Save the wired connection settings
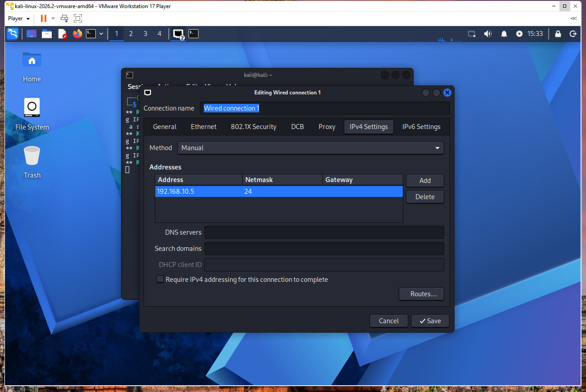 click(x=430, y=321)
